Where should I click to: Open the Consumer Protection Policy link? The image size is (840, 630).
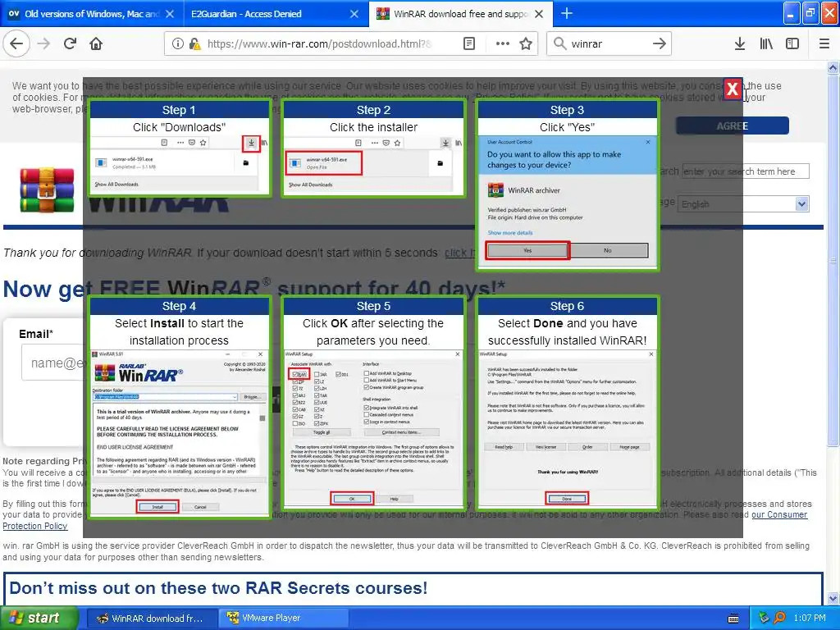779,514
